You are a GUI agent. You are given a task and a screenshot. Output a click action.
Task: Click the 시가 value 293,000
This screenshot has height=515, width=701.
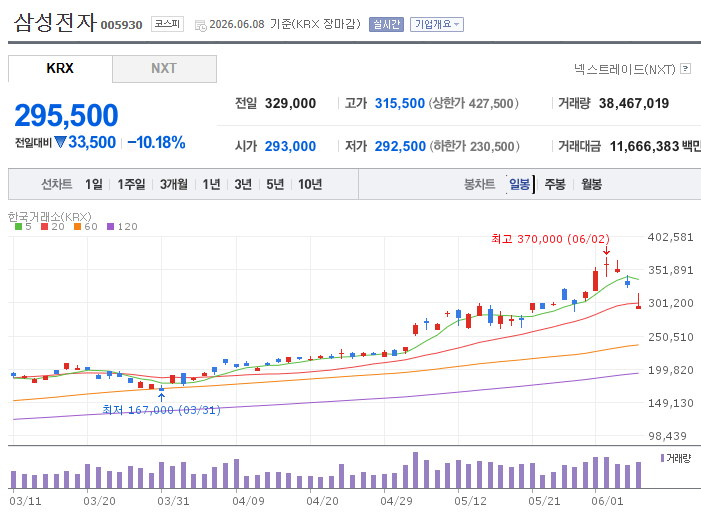pos(290,146)
